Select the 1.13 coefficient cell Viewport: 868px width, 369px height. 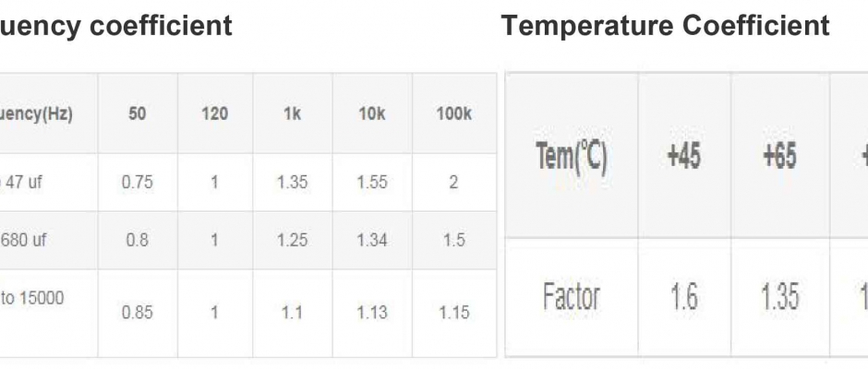pyautogui.click(x=371, y=313)
